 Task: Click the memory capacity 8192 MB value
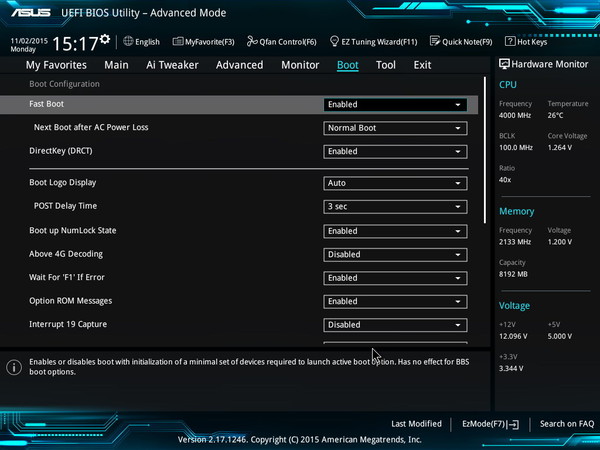pos(513,274)
